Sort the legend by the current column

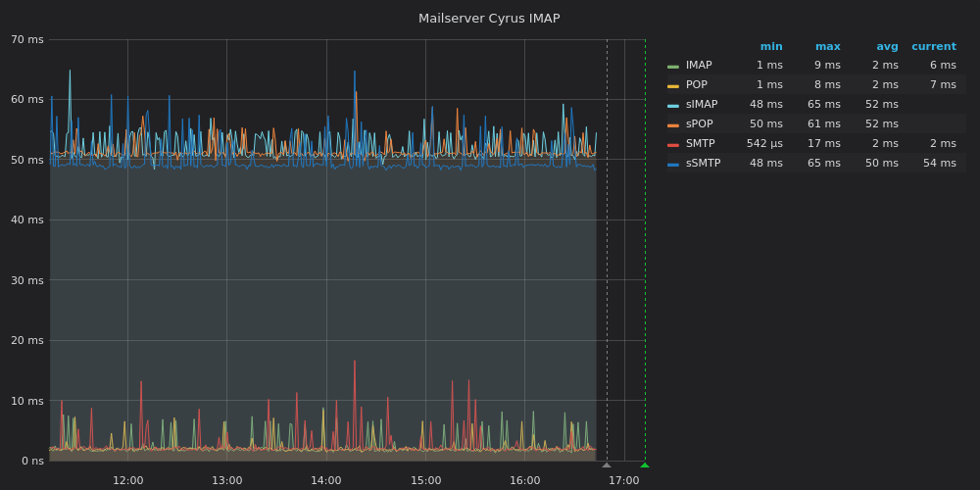(x=933, y=46)
